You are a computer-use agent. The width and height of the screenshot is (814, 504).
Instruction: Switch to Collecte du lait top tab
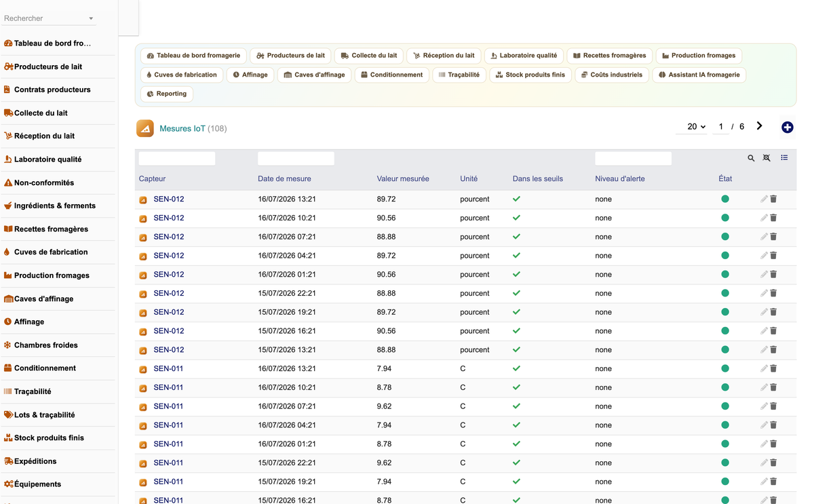[x=369, y=56]
